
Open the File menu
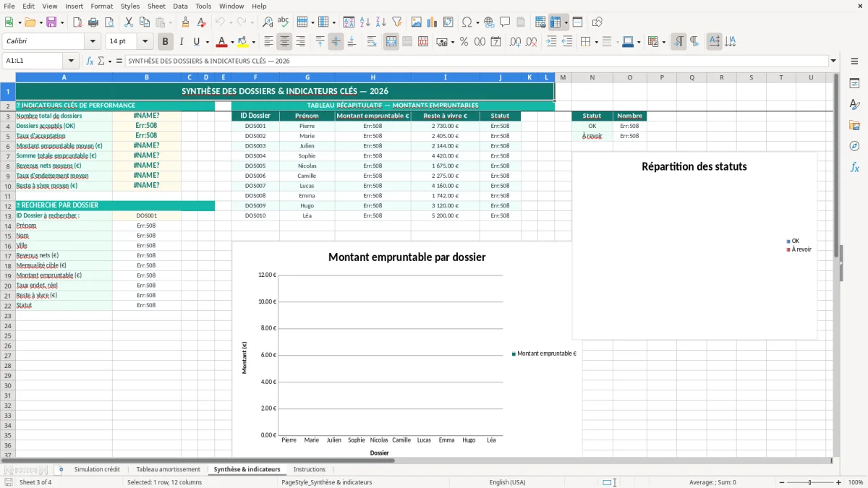pos(9,6)
